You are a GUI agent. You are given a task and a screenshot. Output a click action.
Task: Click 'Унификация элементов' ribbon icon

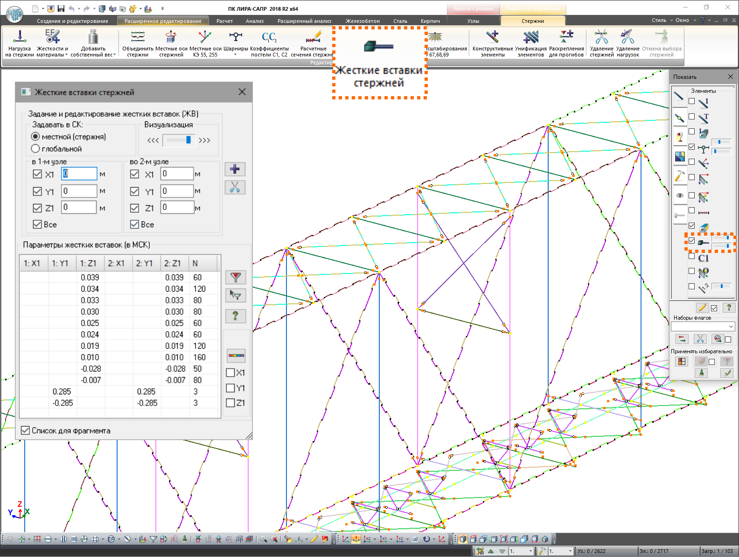click(x=530, y=37)
